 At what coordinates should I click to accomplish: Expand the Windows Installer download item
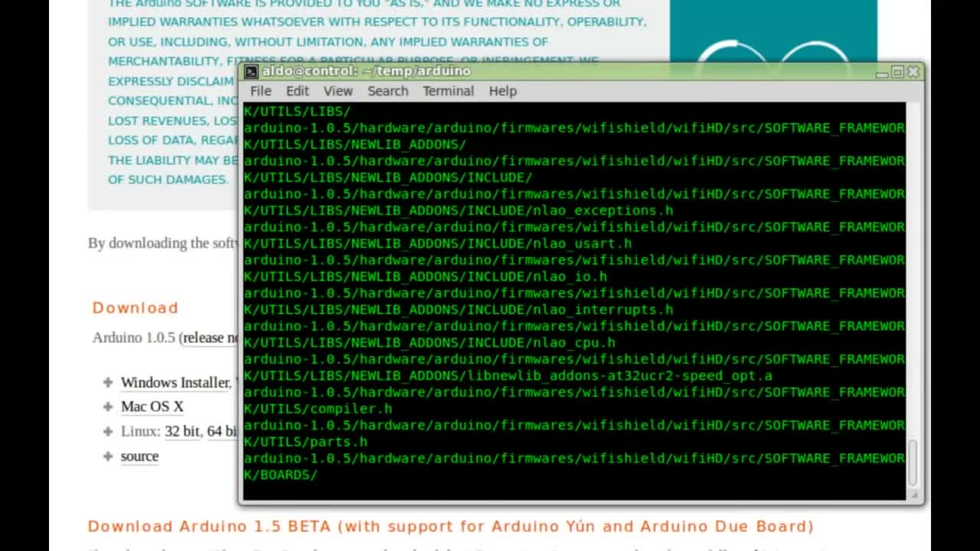pos(108,382)
